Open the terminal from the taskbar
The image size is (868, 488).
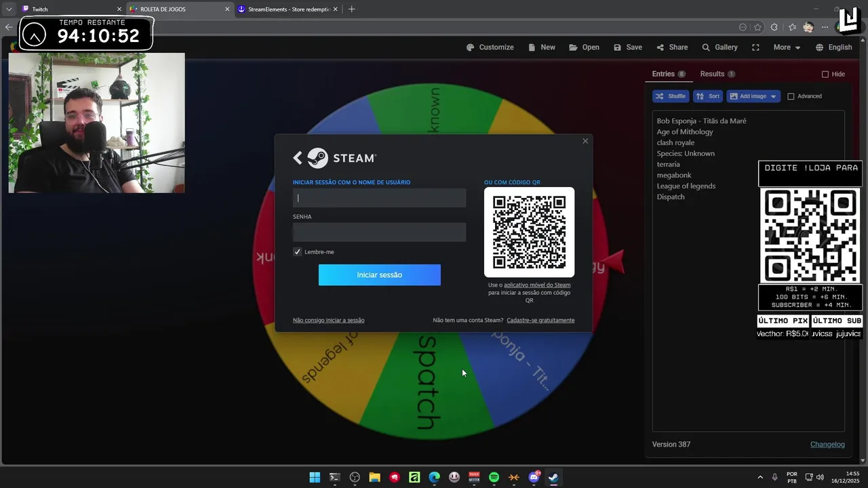coord(334,477)
